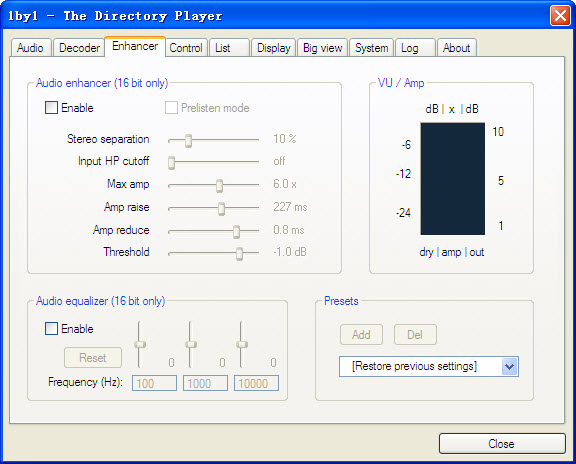This screenshot has width=576, height=464.
Task: Open the About tab
Action: (456, 48)
